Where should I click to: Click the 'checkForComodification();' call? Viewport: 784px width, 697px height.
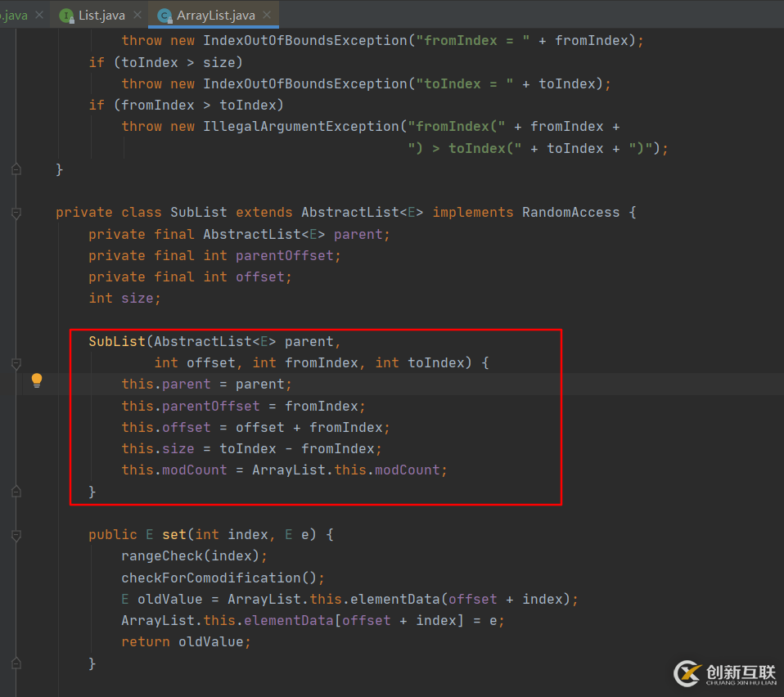(223, 578)
